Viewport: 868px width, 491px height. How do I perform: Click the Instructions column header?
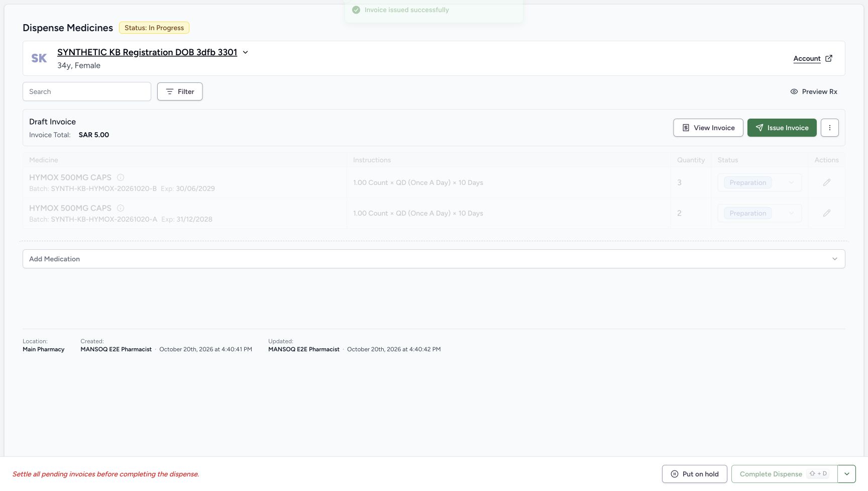point(372,160)
